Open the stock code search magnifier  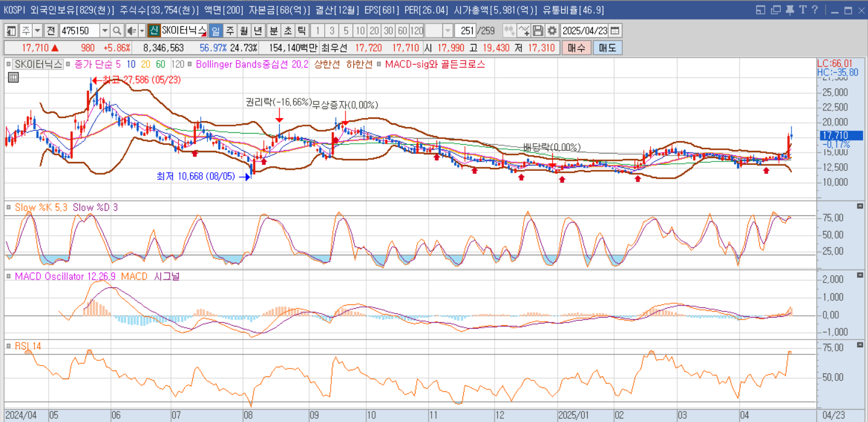[117, 31]
